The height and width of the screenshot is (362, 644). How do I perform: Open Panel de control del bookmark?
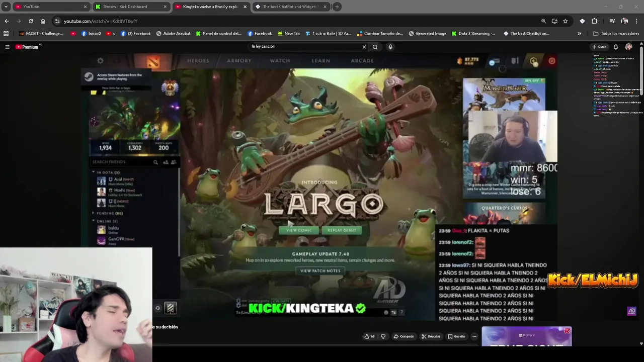(x=219, y=34)
